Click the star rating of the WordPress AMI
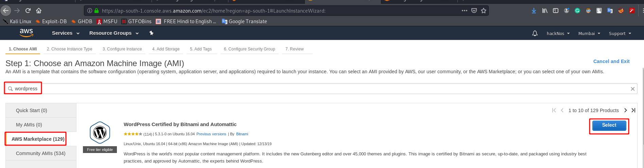The image size is (644, 168). [133, 134]
